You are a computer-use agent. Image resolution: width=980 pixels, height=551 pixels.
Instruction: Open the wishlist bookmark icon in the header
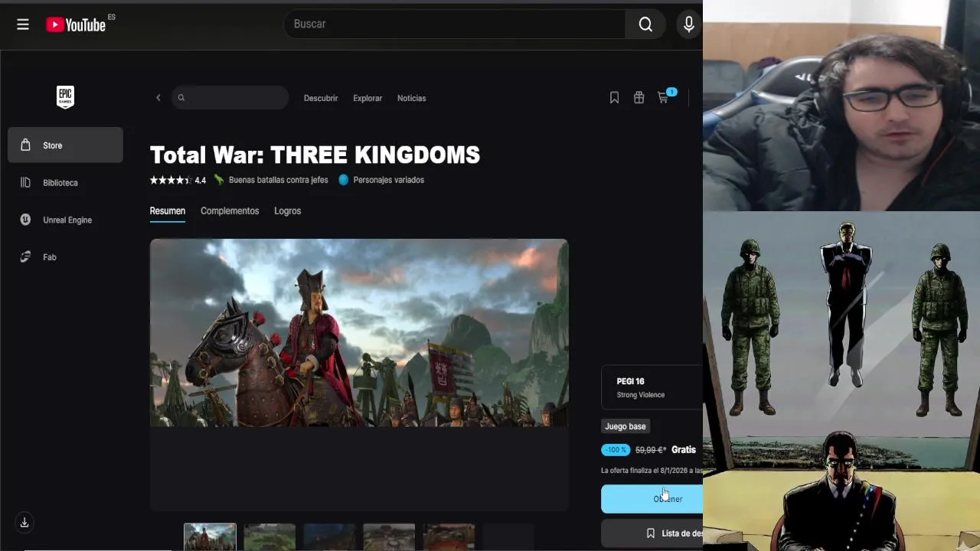click(x=614, y=98)
